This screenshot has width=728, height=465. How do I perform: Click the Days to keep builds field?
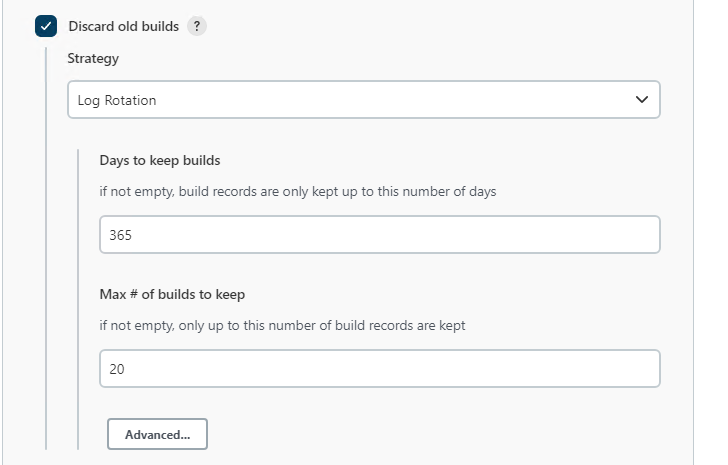(380, 235)
